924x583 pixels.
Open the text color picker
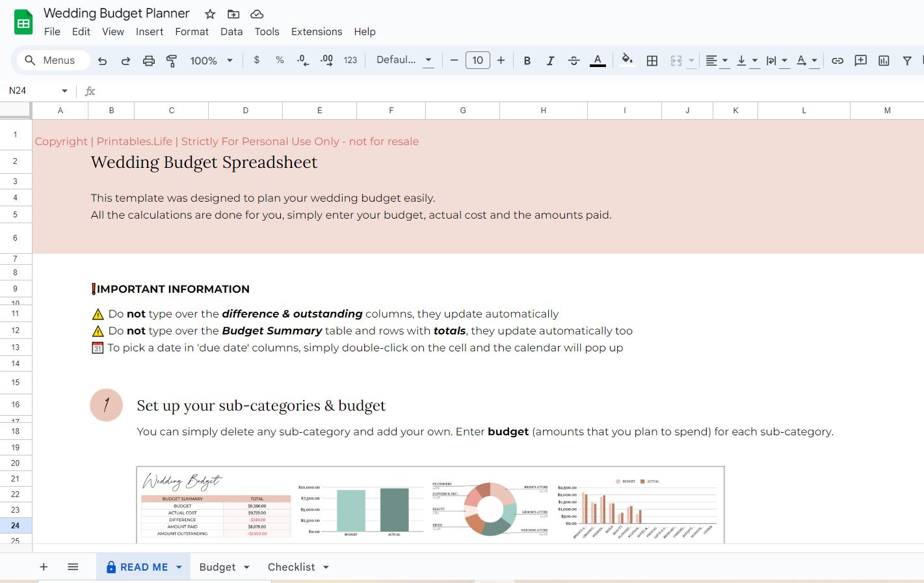point(597,60)
